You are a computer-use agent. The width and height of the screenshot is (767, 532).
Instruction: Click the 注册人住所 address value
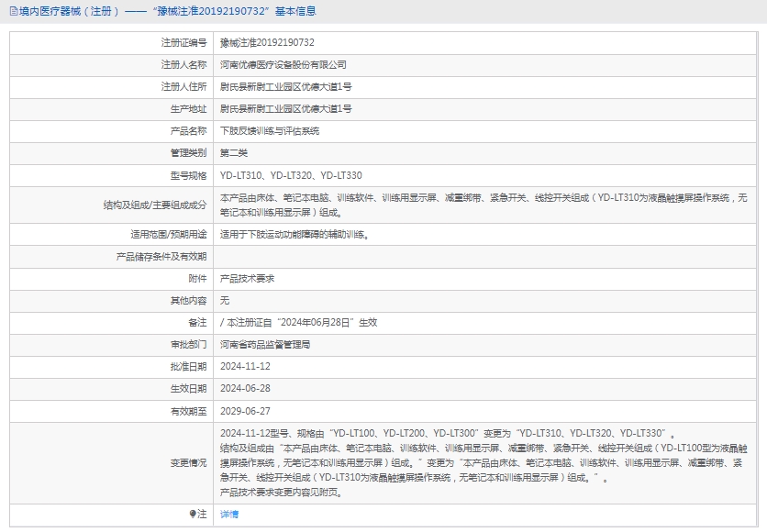click(286, 87)
